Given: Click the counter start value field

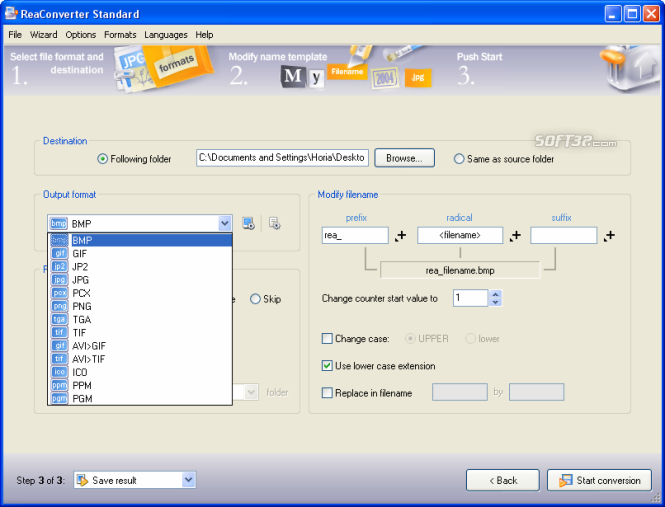Looking at the screenshot, I should click(x=471, y=298).
